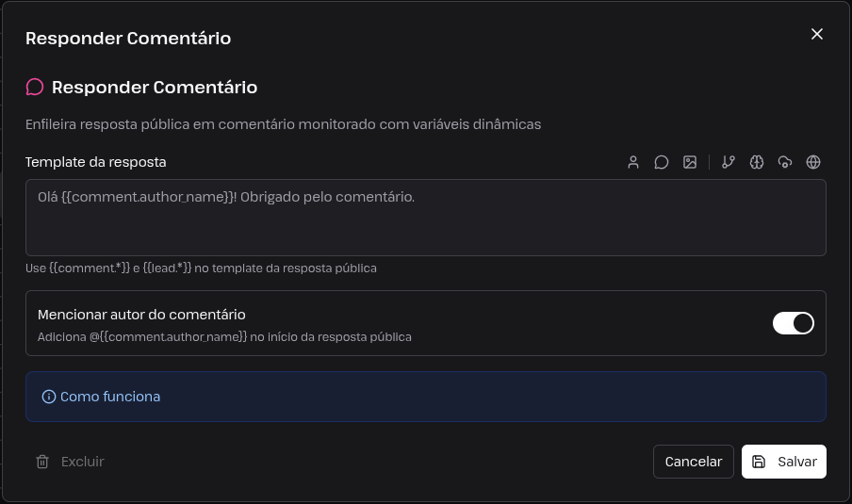The width and height of the screenshot is (852, 504).
Task: Click the trash can icon next to Excluir
Action: (x=42, y=462)
